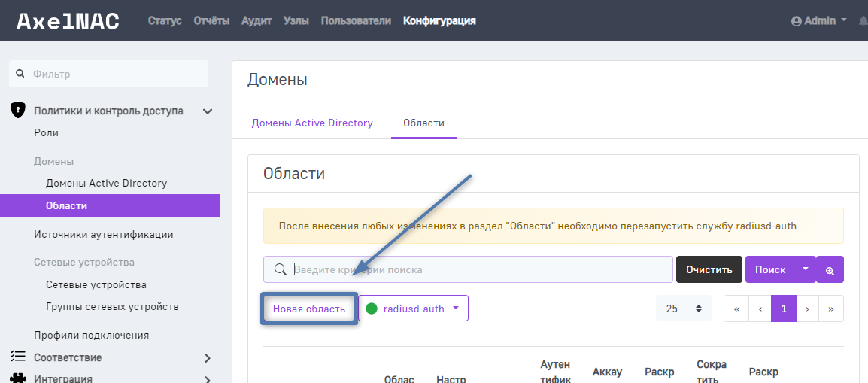Switch to the Области tab
Viewport: 868px width, 383px height.
(x=423, y=123)
